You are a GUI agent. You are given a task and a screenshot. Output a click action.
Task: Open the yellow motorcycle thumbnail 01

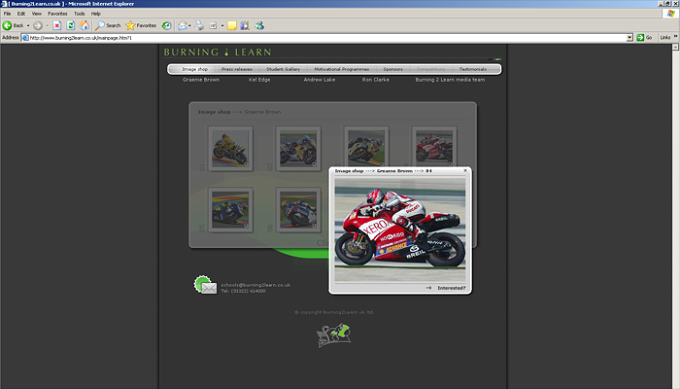230,149
